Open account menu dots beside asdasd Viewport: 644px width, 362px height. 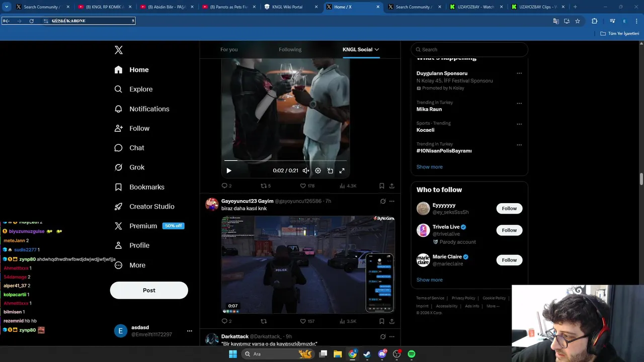(190, 331)
